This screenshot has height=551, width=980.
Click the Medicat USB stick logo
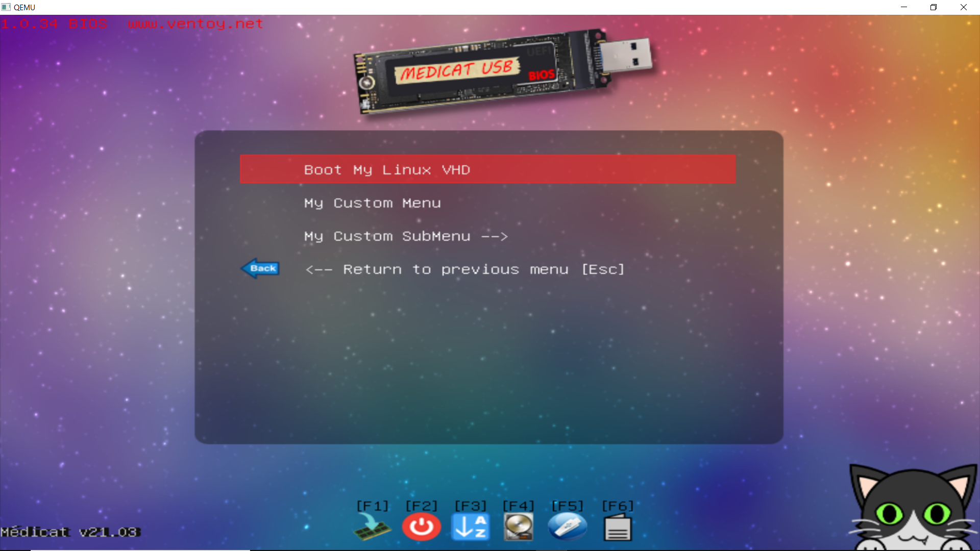coord(503,71)
